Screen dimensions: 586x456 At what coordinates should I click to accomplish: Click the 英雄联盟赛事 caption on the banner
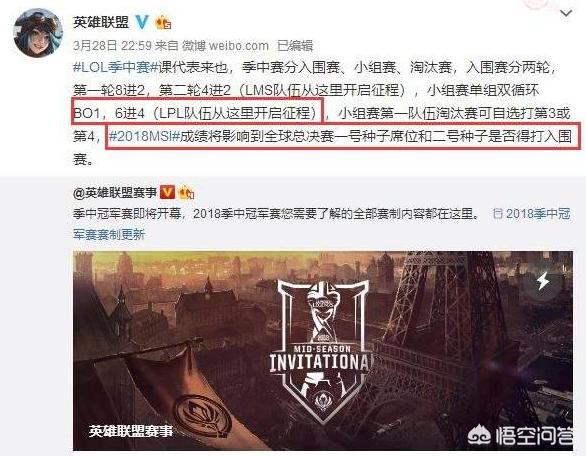tap(131, 431)
